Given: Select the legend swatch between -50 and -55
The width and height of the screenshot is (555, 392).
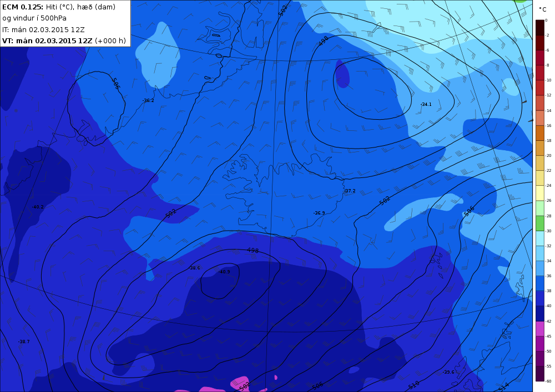Looking at the screenshot, I should click(540, 359).
